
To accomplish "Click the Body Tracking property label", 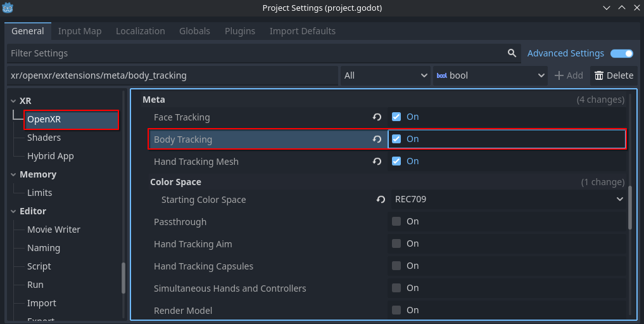I will pos(183,139).
